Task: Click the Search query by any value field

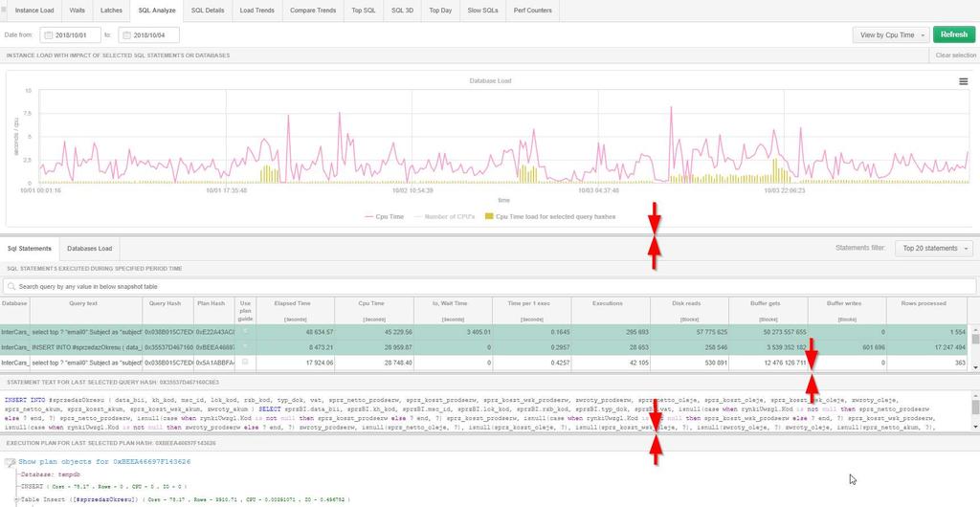Action: (x=489, y=287)
